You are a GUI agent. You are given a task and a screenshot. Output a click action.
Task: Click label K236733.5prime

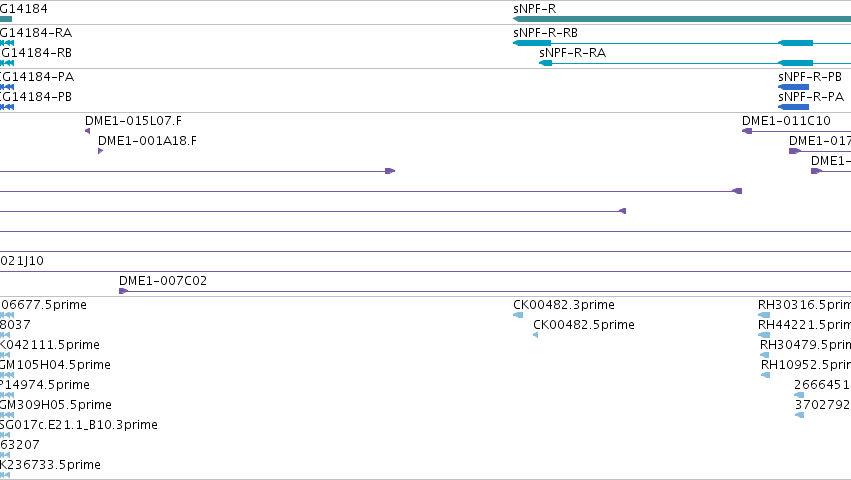pyautogui.click(x=50, y=465)
